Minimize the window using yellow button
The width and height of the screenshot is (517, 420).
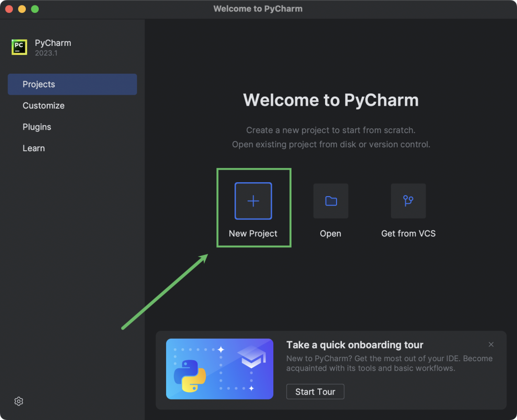(x=22, y=9)
